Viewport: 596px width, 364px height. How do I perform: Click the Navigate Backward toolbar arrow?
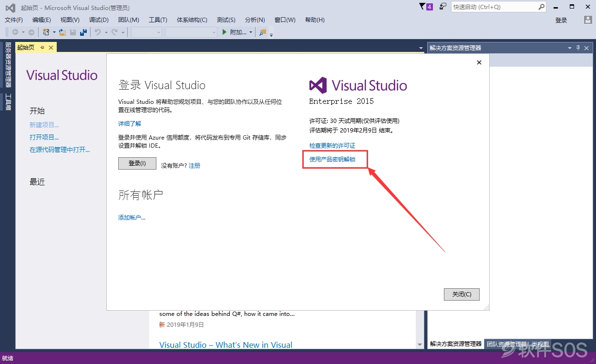[15, 32]
